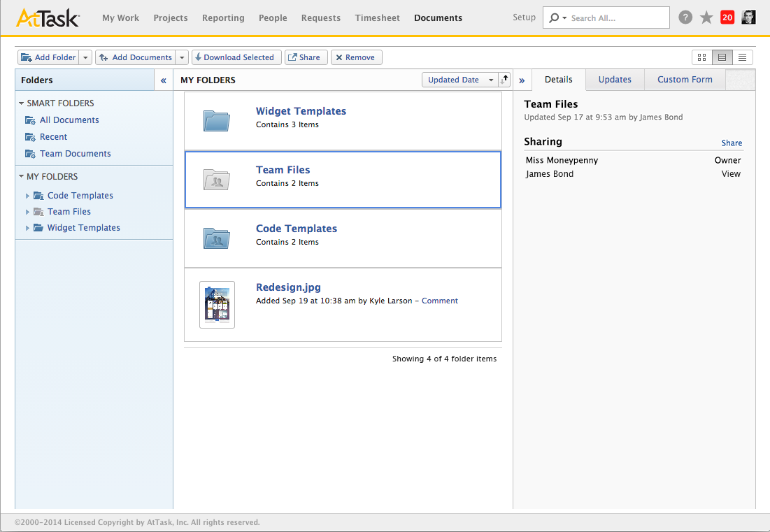Select Recent in smart folders
The width and height of the screenshot is (770, 532).
point(54,137)
